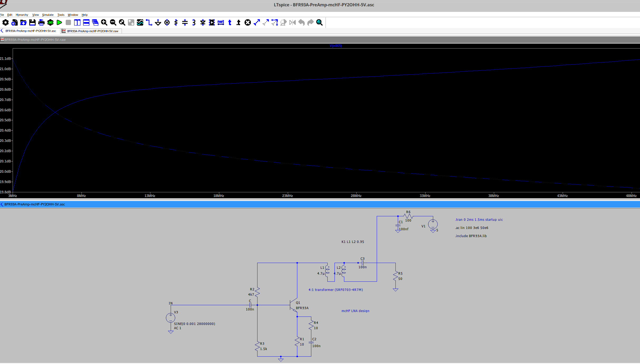Select the Inductor component tool
This screenshot has width=640, height=364.
194,23
